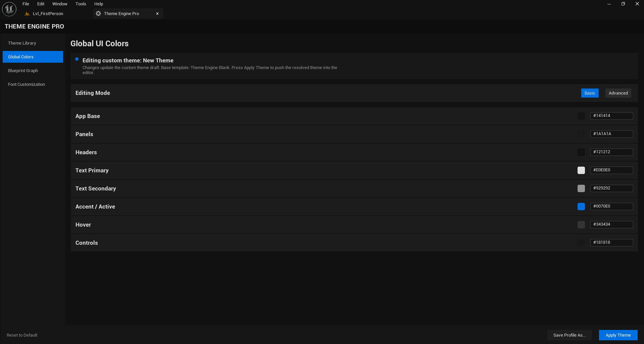Click 'Editing custom theme: New Theme' text
The width and height of the screenshot is (644, 344).
pos(128,60)
